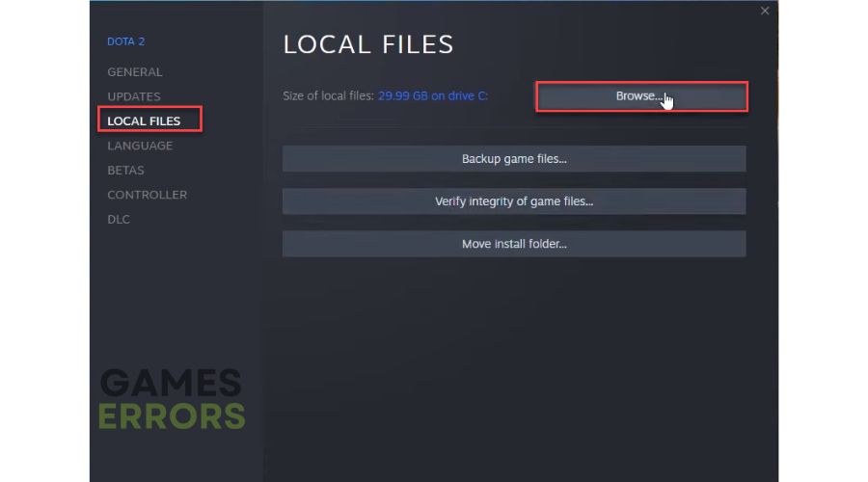Verify integrity of game files
The image size is (868, 482).
tap(514, 201)
